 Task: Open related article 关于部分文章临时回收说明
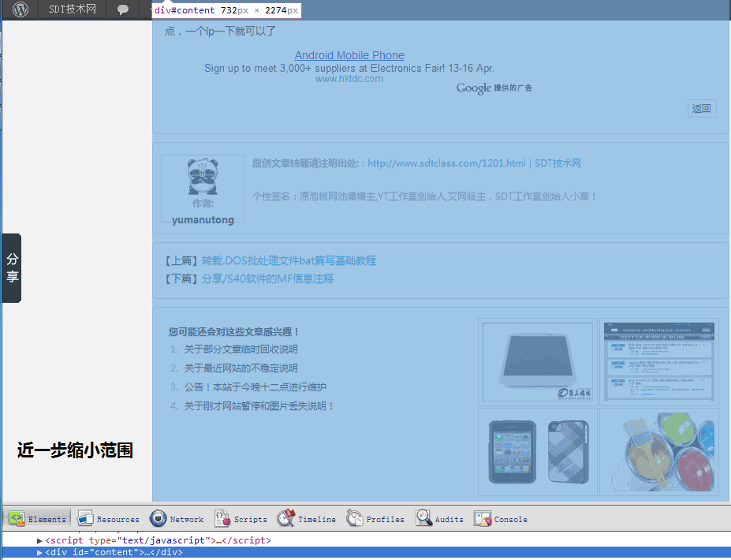pos(241,349)
